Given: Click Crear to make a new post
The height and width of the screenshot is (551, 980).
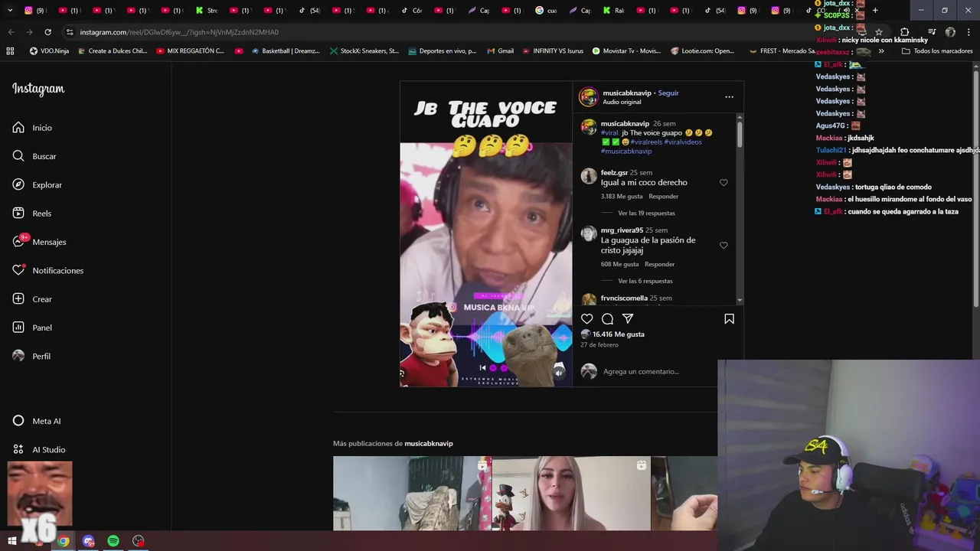Looking at the screenshot, I should [32, 299].
